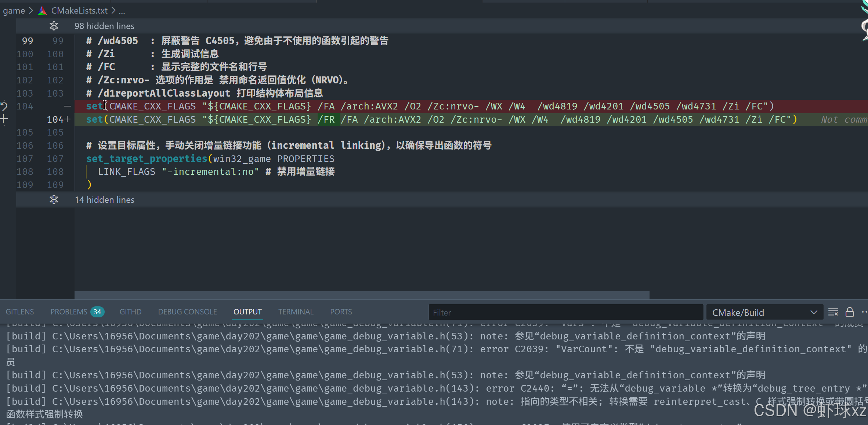Image resolution: width=868 pixels, height=425 pixels.
Task: Click the stage change plus icon in gutter
Action: coord(4,119)
